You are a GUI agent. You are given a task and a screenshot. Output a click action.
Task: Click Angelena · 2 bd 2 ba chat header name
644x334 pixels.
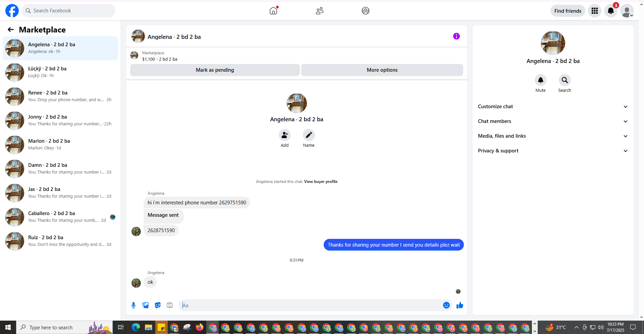pos(174,37)
